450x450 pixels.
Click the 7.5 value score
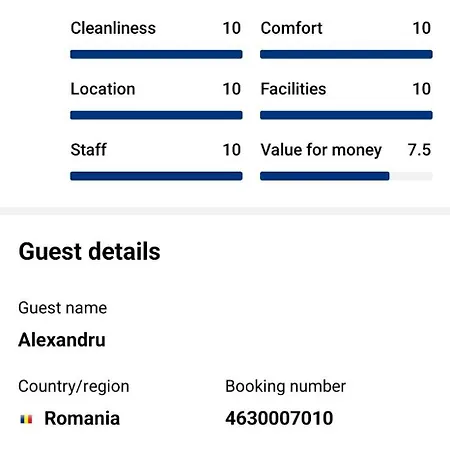pyautogui.click(x=419, y=150)
